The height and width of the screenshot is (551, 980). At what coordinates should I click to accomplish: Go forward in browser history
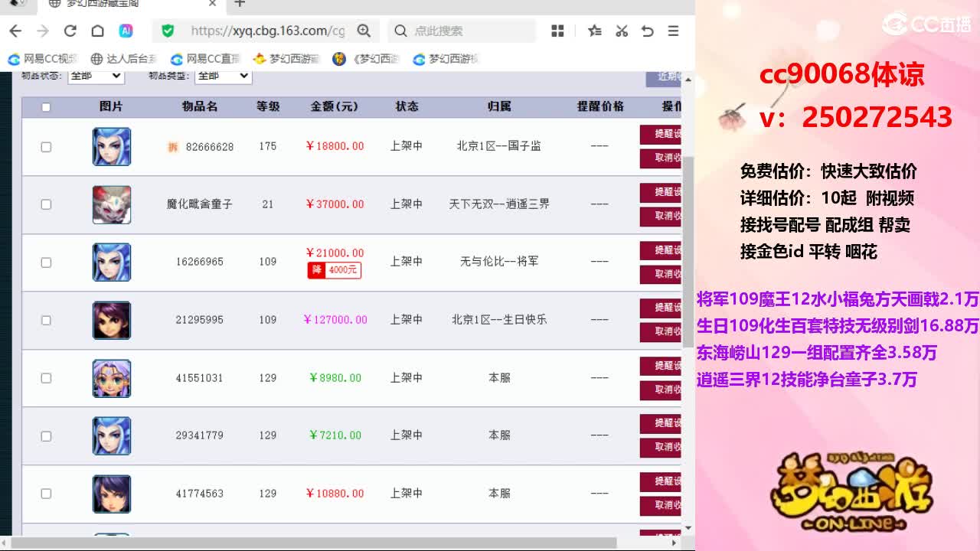pyautogui.click(x=43, y=31)
